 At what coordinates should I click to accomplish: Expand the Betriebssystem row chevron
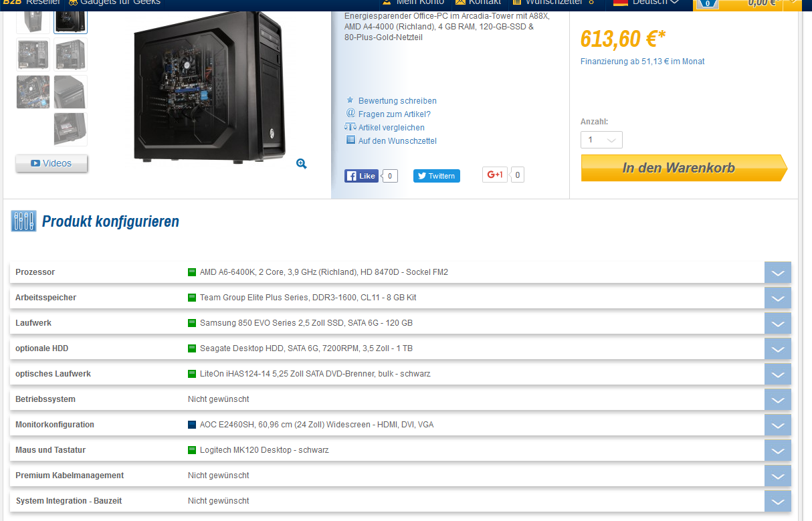[777, 400]
